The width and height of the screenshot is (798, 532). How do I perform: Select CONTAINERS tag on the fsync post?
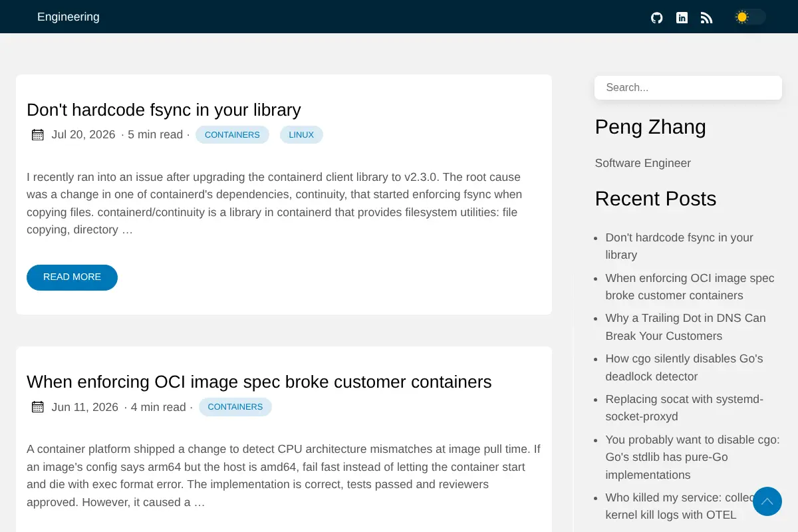(232, 135)
